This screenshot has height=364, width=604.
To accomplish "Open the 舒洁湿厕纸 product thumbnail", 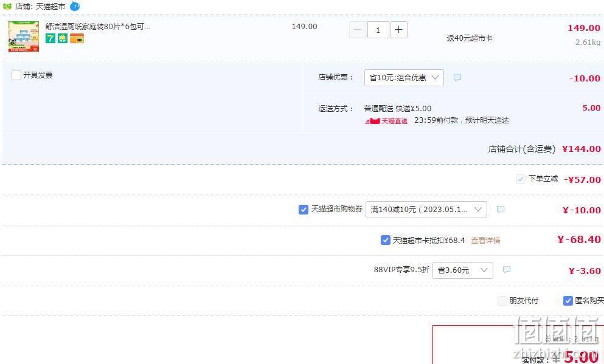I will pos(24,36).
